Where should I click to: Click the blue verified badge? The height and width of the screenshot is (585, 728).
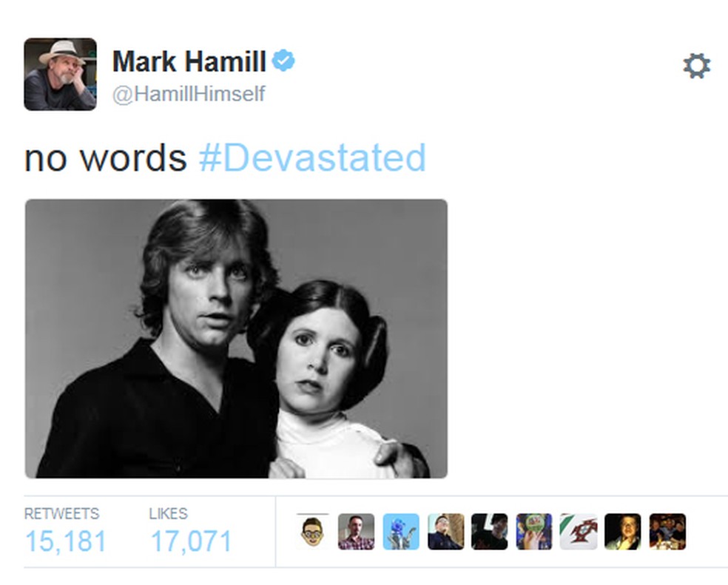coord(283,61)
